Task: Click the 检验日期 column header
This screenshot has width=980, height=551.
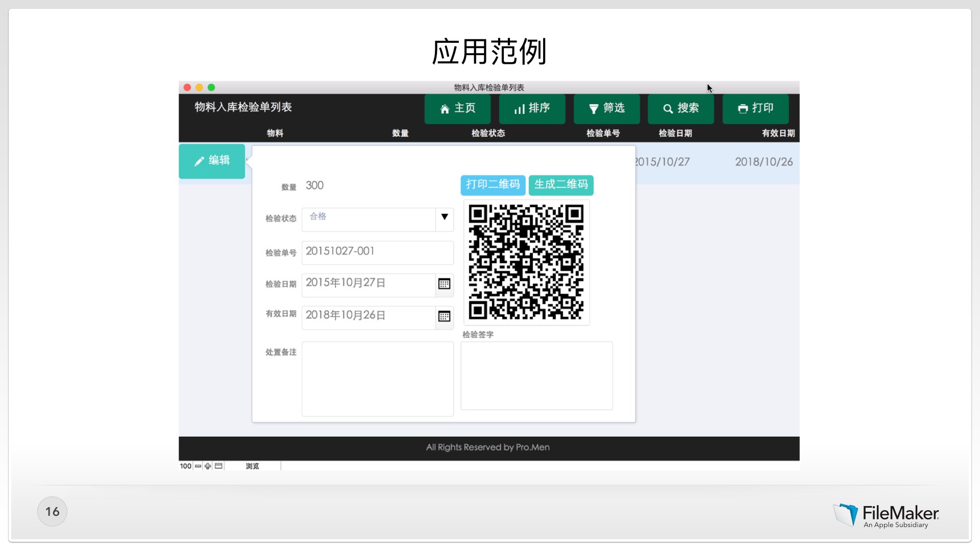Action: click(675, 133)
